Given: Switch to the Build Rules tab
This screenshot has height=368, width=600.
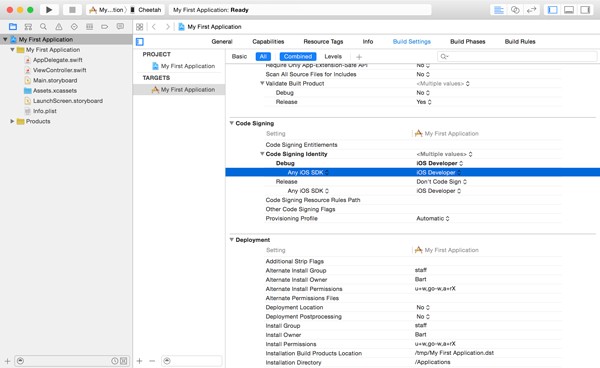Looking at the screenshot, I should click(x=520, y=41).
